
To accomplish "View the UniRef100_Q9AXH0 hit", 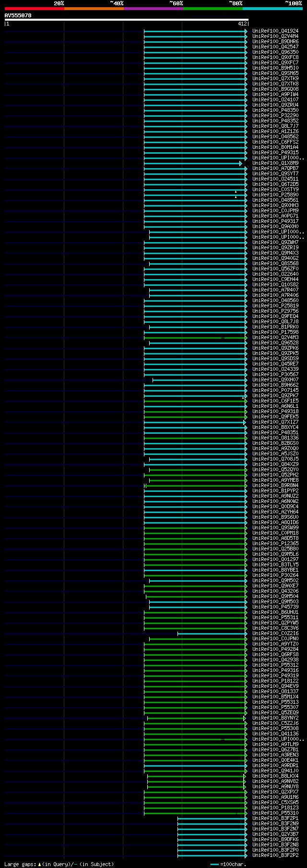I will point(275,227).
